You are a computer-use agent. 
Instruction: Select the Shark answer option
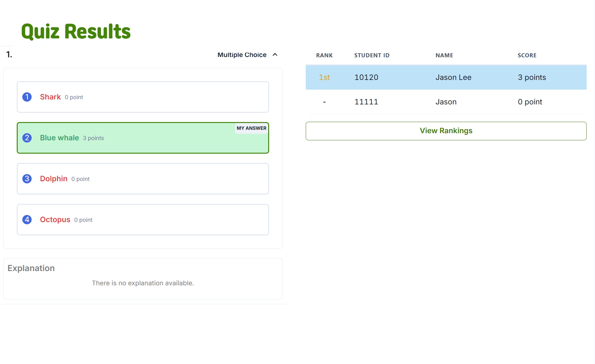[x=143, y=97]
